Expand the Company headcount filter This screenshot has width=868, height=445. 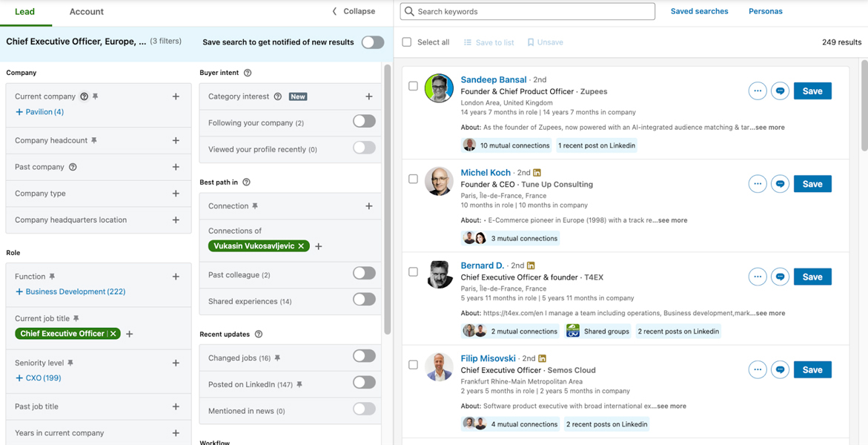(176, 141)
